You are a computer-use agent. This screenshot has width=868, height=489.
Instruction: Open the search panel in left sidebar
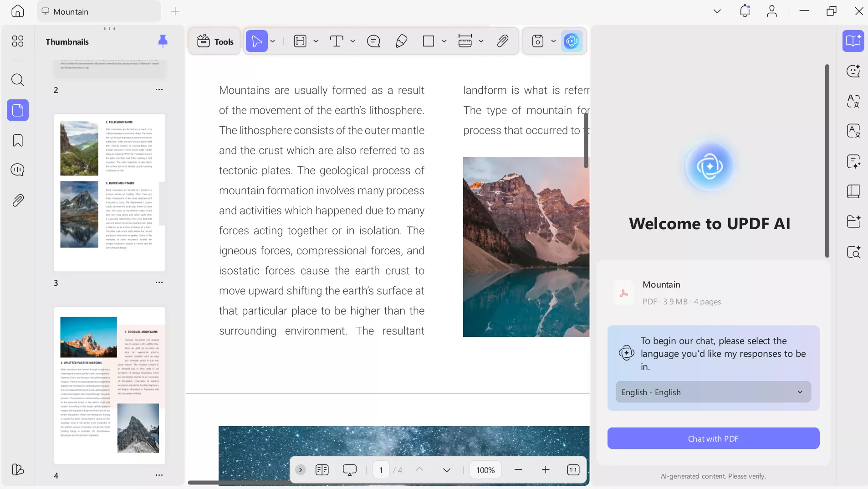[x=17, y=80]
